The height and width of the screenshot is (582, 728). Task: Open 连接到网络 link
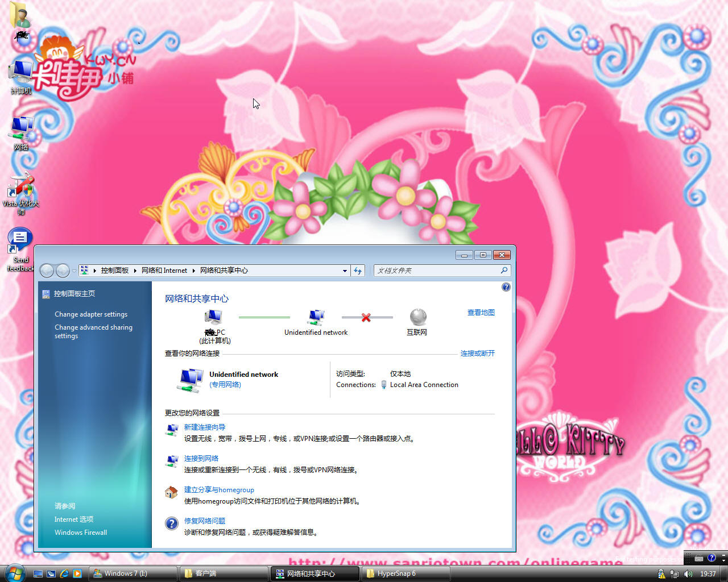(201, 459)
